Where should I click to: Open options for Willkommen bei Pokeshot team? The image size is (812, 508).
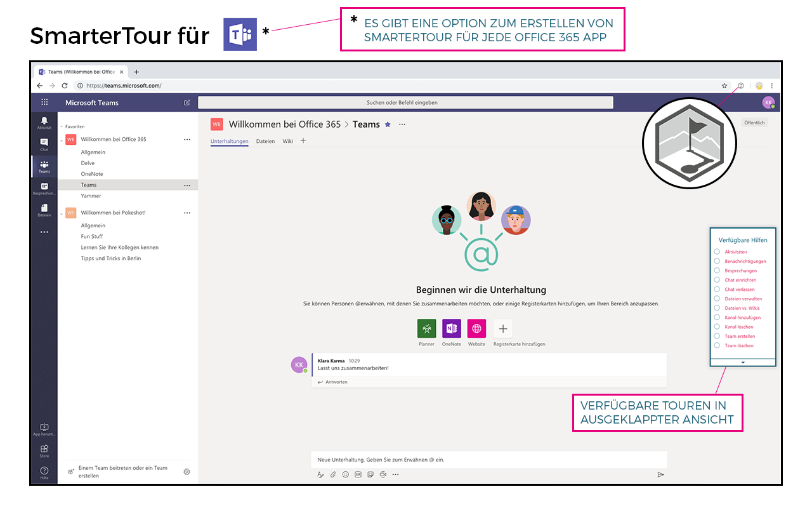[x=187, y=213]
